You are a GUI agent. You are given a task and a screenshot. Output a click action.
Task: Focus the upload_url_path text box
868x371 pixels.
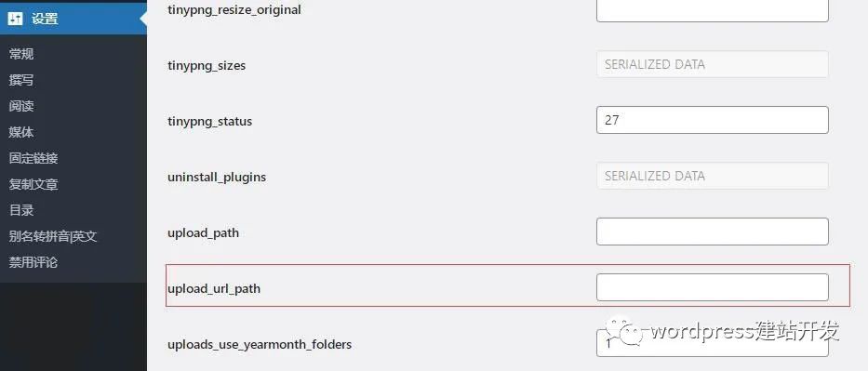tap(713, 287)
